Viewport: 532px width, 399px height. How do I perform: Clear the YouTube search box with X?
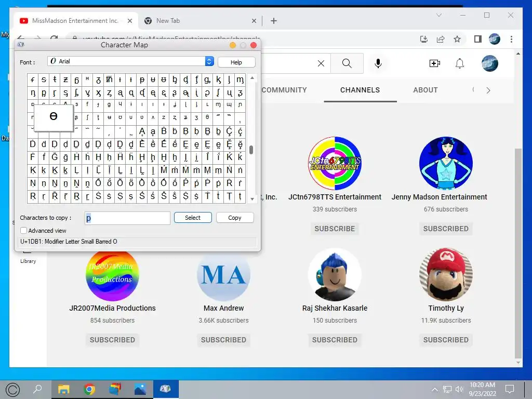pos(321,63)
